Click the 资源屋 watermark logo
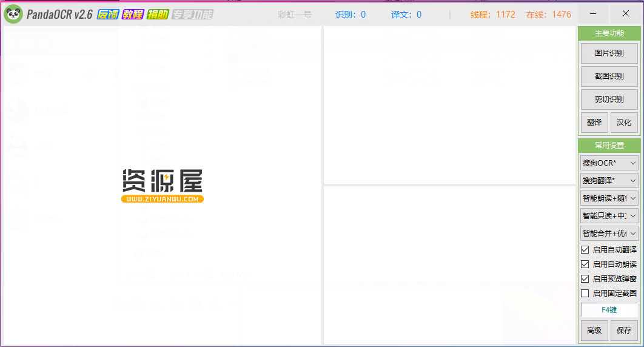Image resolution: width=644 pixels, height=347 pixels. pyautogui.click(x=162, y=184)
